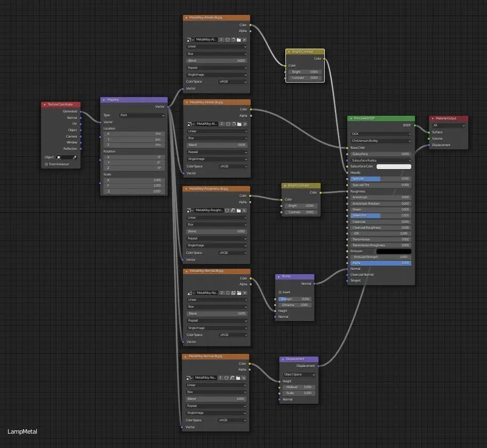Viewport: 487px width, 448px height.
Task: Click new image icon in Normal node feeding Displacement
Action: coord(233,378)
